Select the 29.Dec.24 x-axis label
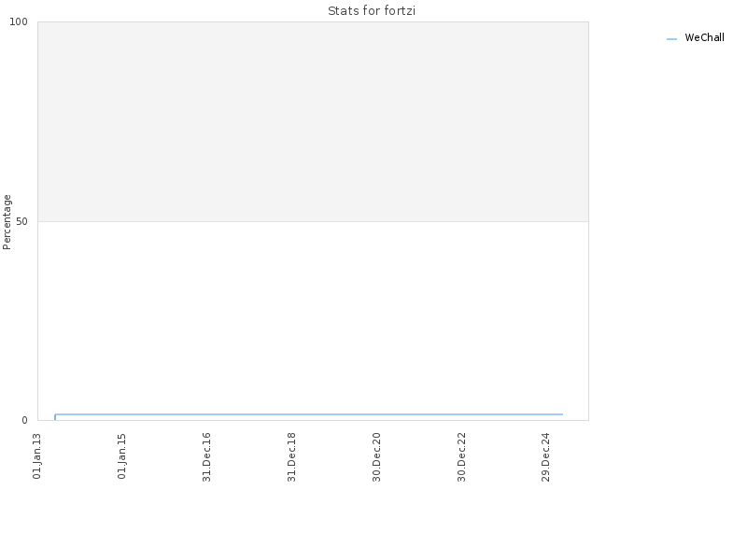747x560 pixels. [x=545, y=456]
